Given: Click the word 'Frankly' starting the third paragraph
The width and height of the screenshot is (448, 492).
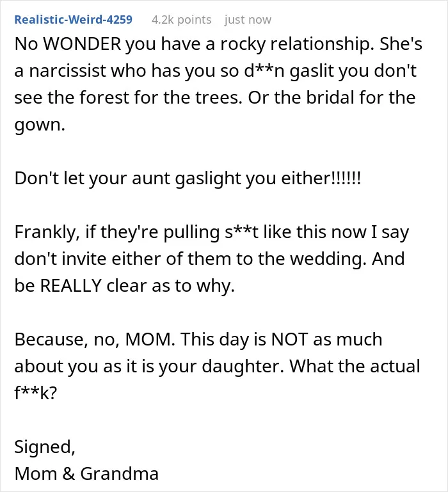Looking at the screenshot, I should click(x=46, y=232).
